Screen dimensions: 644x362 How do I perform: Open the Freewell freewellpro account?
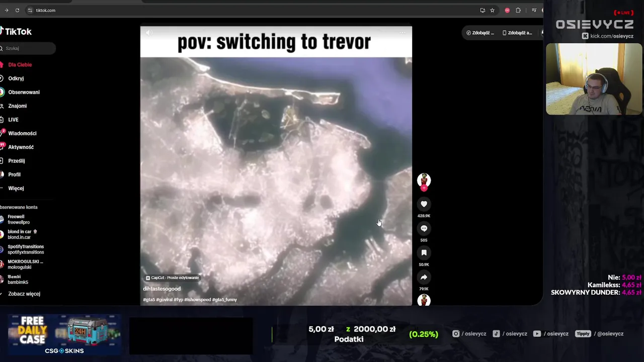pos(18,220)
